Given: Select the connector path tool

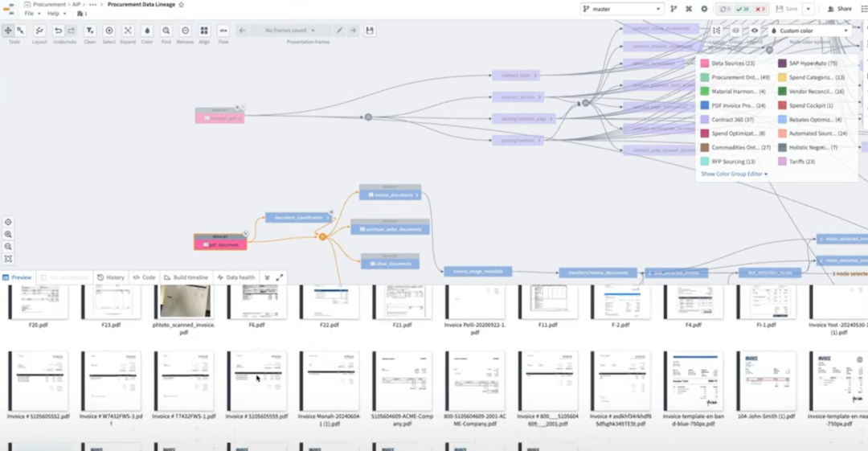Looking at the screenshot, I should [20, 31].
